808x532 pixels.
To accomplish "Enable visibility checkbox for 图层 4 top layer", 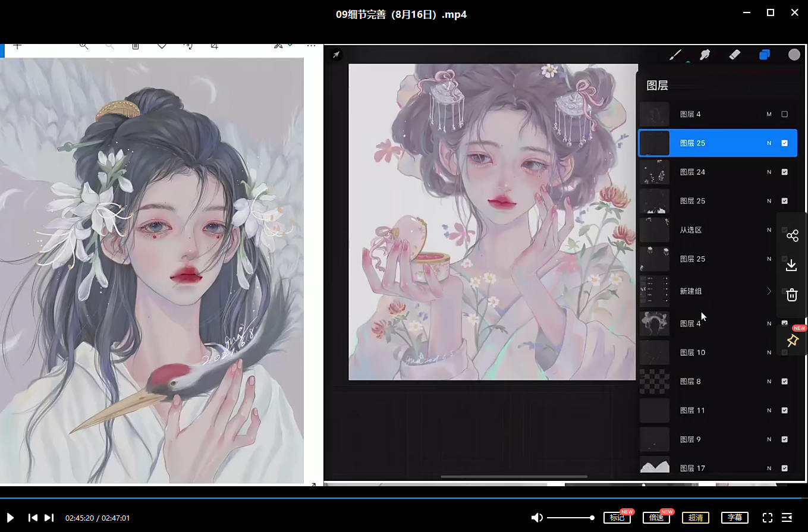I will tap(784, 114).
